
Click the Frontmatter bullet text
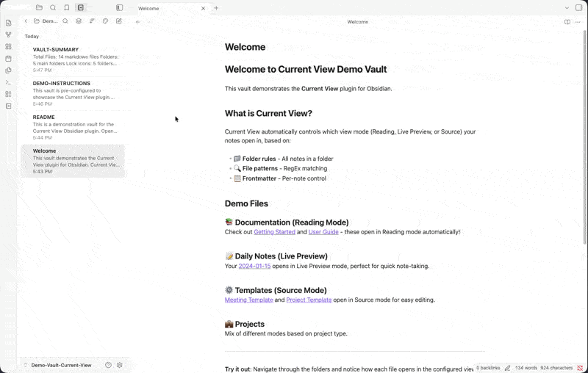(284, 178)
